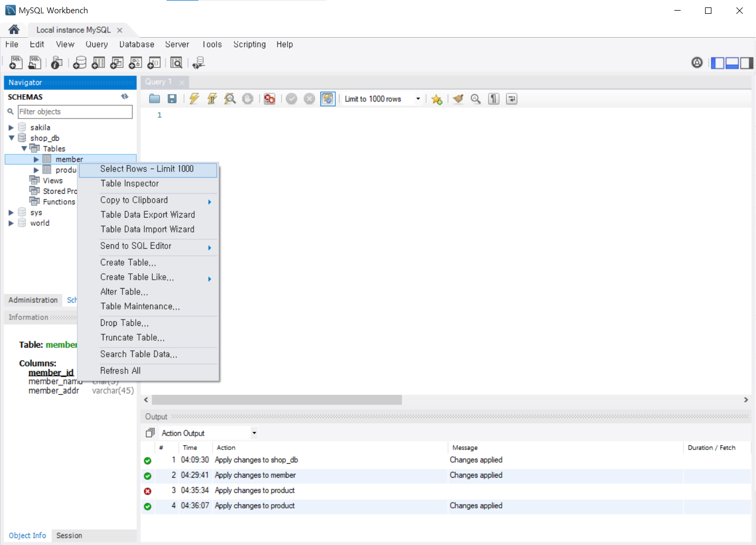Toggle invisible characters pilcrow icon
The width and height of the screenshot is (756, 545).
pyautogui.click(x=494, y=99)
